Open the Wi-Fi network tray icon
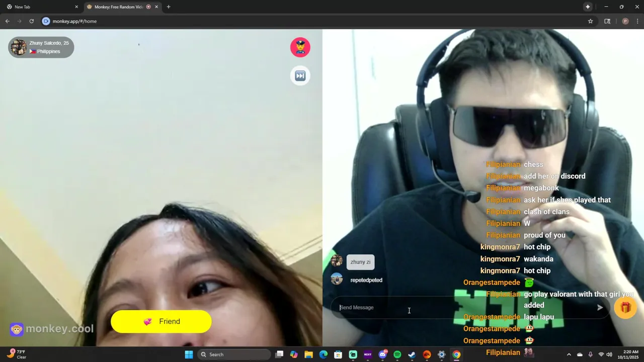 (x=601, y=354)
